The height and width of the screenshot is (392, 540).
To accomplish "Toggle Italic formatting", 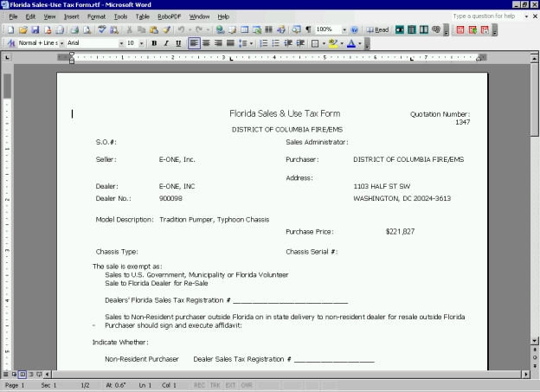I will click(166, 43).
